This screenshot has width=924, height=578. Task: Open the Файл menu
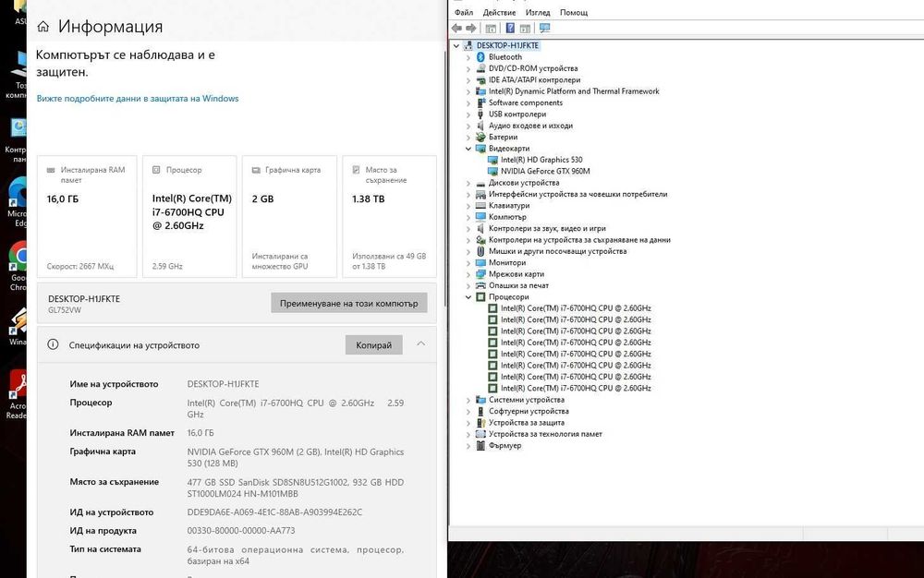coord(464,12)
